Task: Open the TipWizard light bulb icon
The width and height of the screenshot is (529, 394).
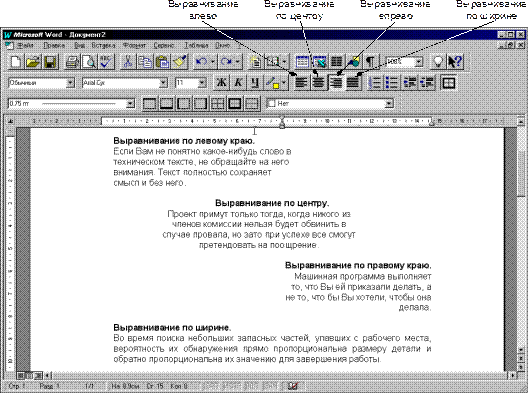Action: [438, 62]
